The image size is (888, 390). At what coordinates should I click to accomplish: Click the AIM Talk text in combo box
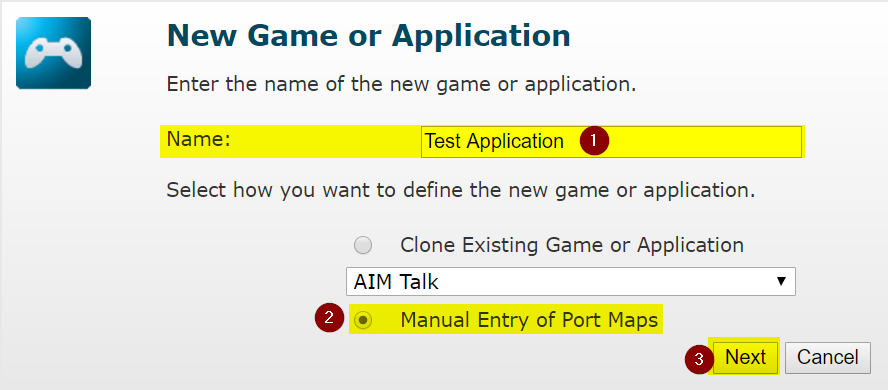pyautogui.click(x=396, y=281)
